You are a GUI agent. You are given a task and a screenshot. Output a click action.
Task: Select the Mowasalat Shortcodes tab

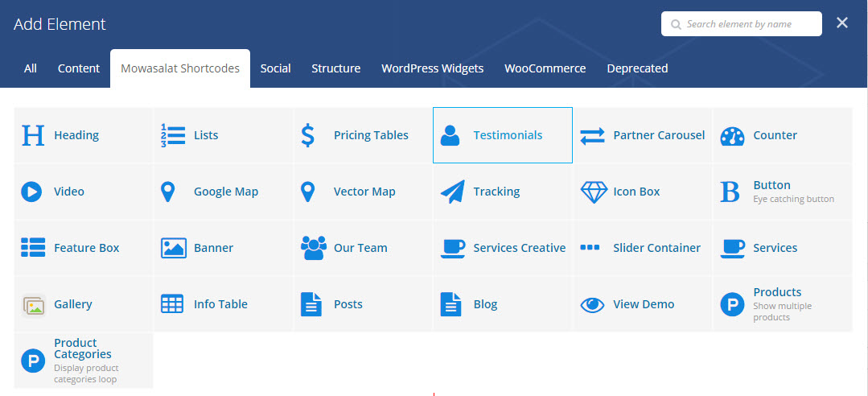(180, 68)
